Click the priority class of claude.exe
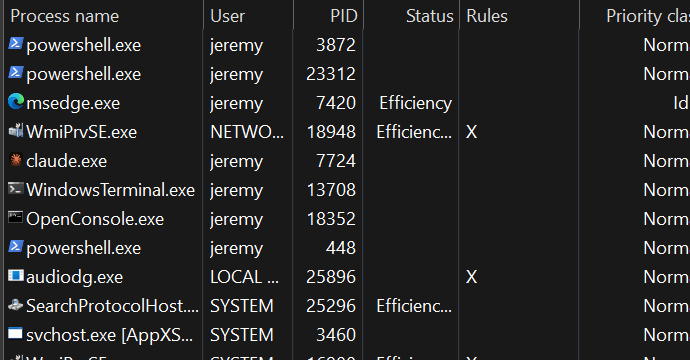Image resolution: width=690 pixels, height=360 pixels. point(666,161)
